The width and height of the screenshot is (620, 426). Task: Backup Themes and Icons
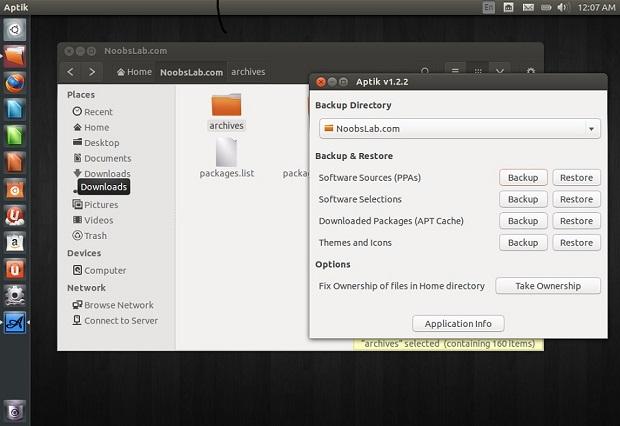(523, 242)
